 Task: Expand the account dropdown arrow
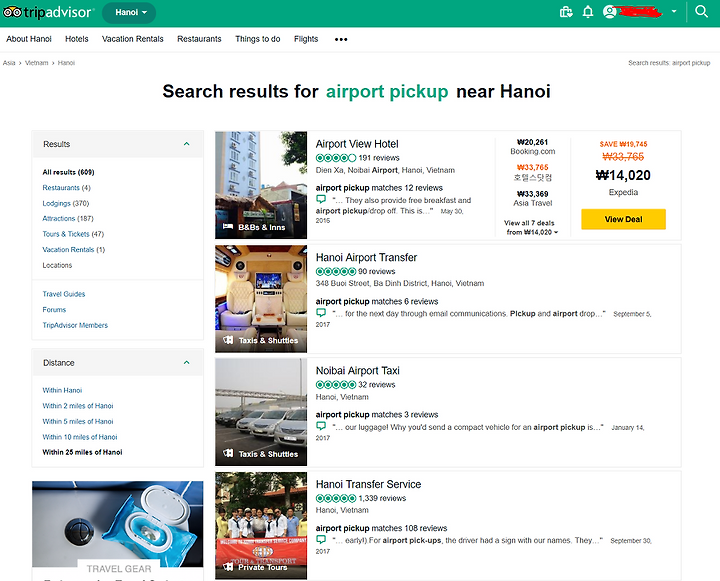(674, 11)
